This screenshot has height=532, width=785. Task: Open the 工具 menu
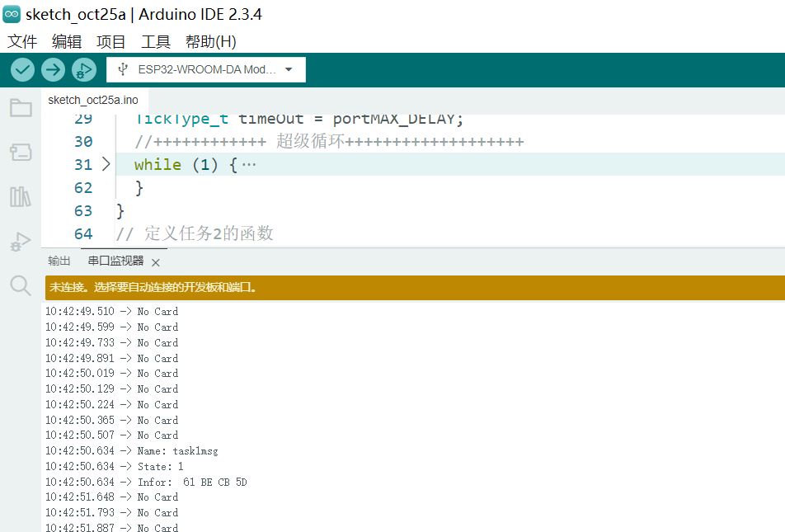(x=156, y=41)
